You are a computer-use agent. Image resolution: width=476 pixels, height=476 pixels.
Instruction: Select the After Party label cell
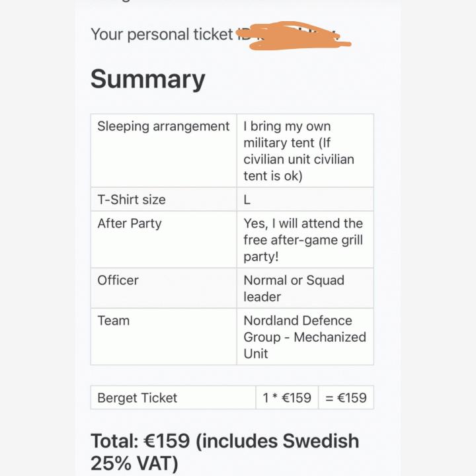click(x=130, y=223)
